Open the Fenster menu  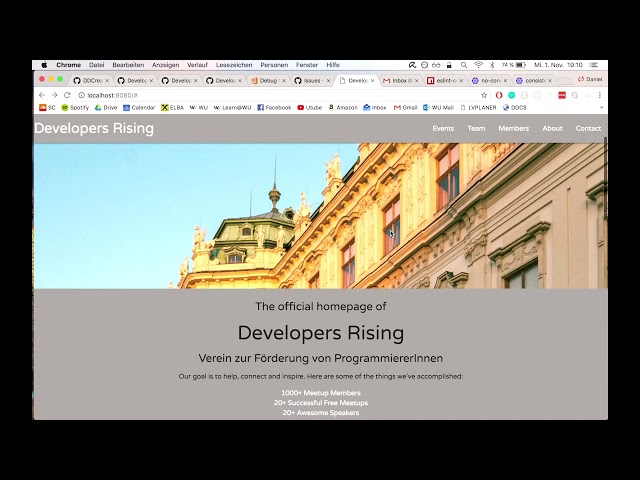click(307, 65)
